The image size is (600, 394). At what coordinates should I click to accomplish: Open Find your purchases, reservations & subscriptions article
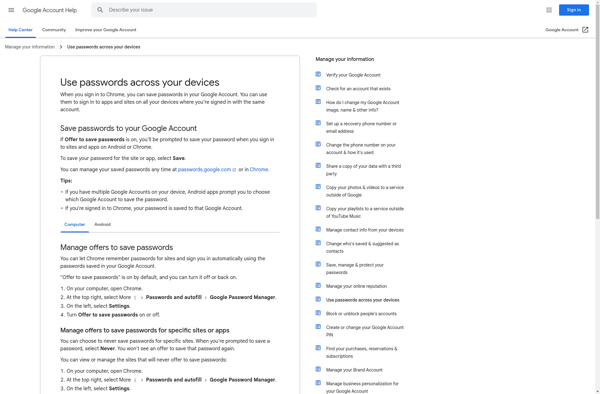(362, 352)
